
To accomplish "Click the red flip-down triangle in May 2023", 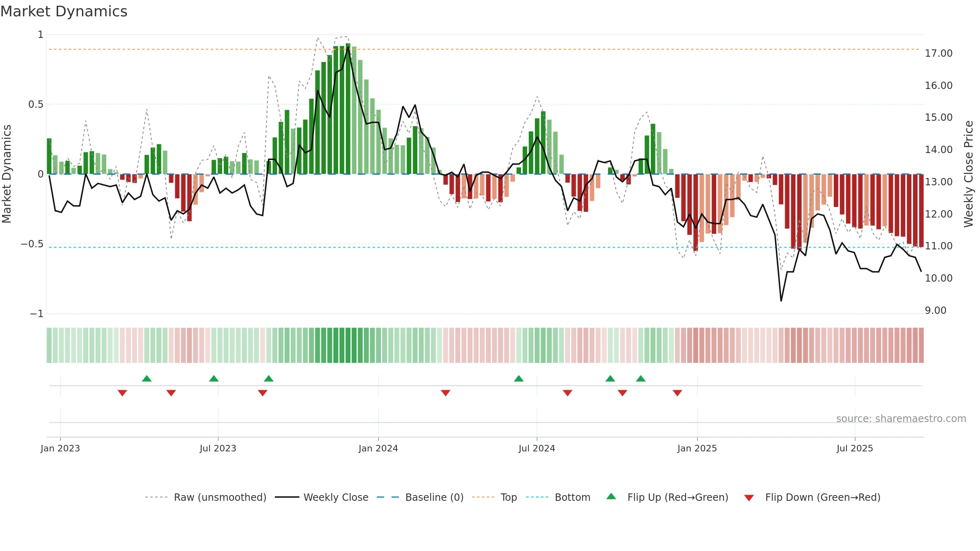I will point(171,393).
